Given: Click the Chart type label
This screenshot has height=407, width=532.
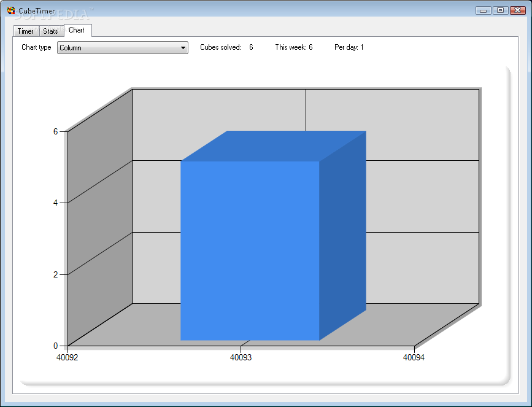Looking at the screenshot, I should [36, 47].
